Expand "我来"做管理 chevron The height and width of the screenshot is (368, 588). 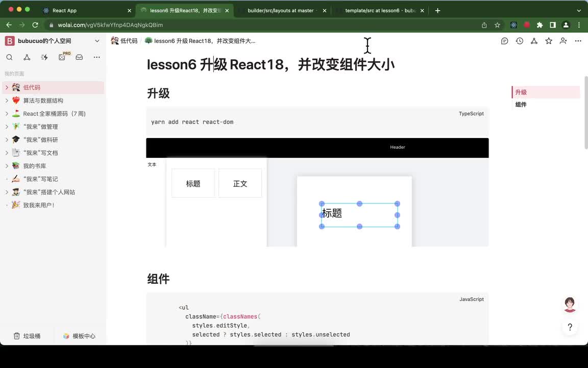pyautogui.click(x=7, y=127)
